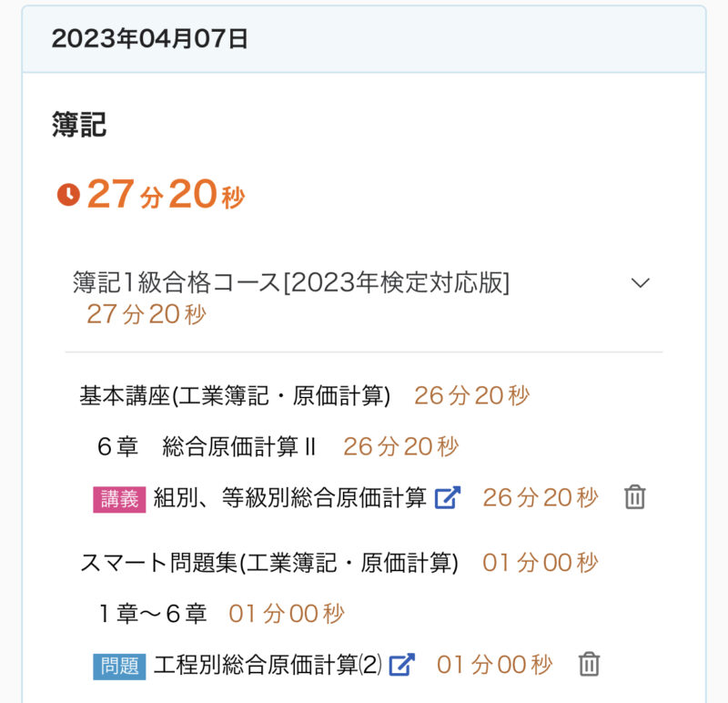Select スマート問題集(工業簿記・原価計算) section
Viewport: 728px width, 703px height.
pyautogui.click(x=268, y=563)
